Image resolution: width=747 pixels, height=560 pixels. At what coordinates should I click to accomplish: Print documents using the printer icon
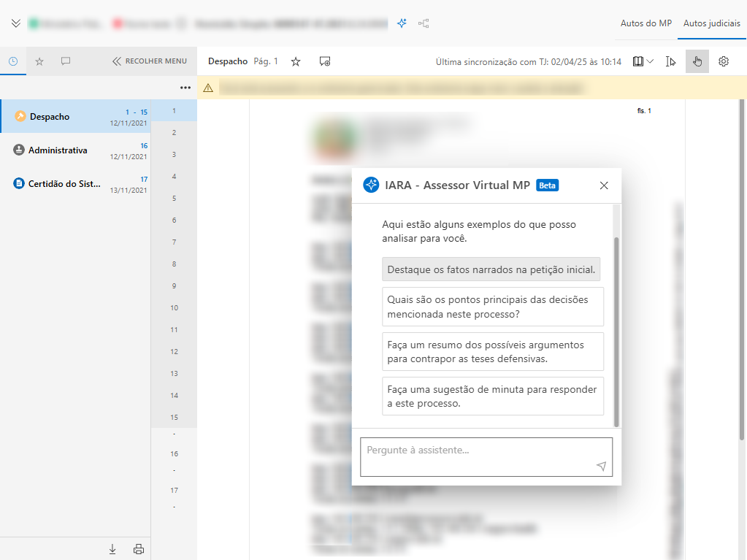click(x=139, y=549)
